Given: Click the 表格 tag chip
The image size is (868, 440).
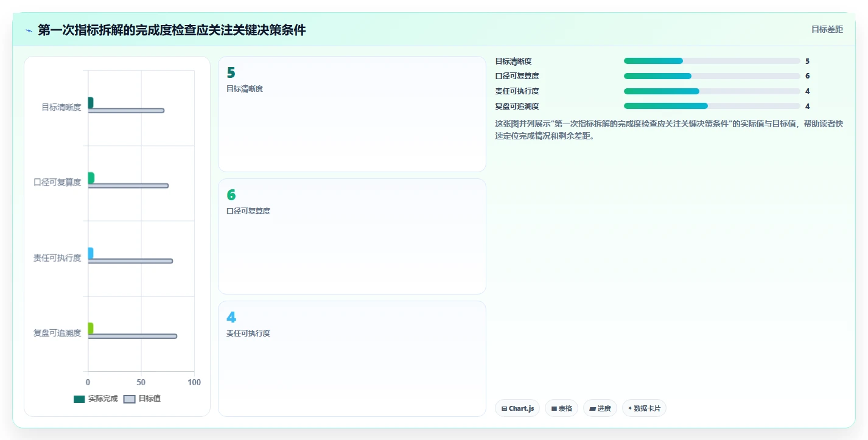Looking at the screenshot, I should pos(562,408).
